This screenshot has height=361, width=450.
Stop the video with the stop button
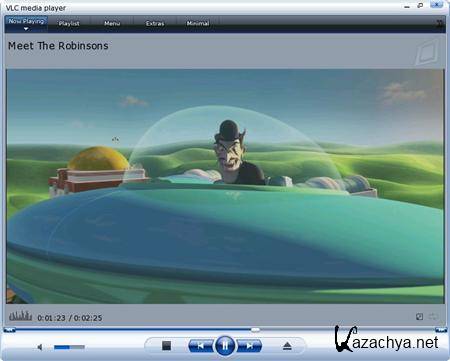point(166,346)
